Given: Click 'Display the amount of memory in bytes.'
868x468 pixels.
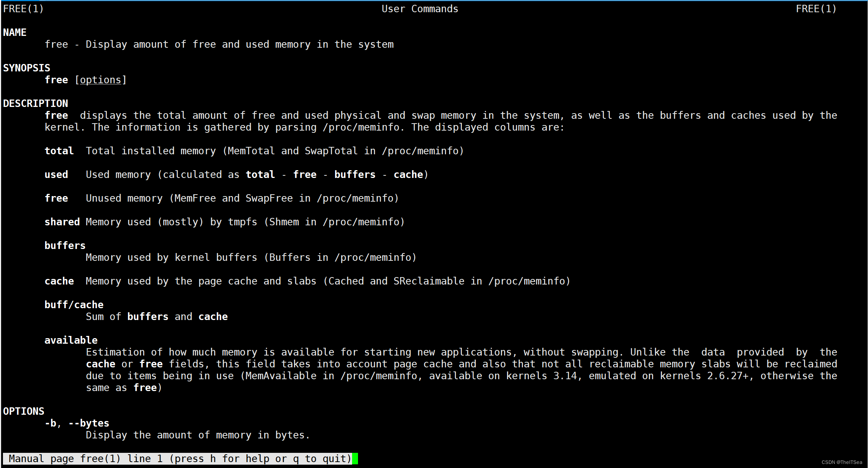Looking at the screenshot, I should point(198,435).
